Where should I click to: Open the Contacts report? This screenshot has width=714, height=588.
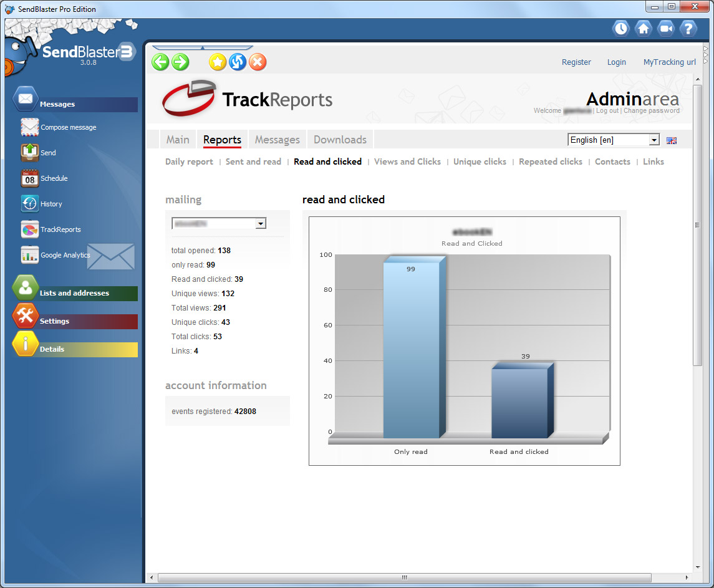[612, 161]
